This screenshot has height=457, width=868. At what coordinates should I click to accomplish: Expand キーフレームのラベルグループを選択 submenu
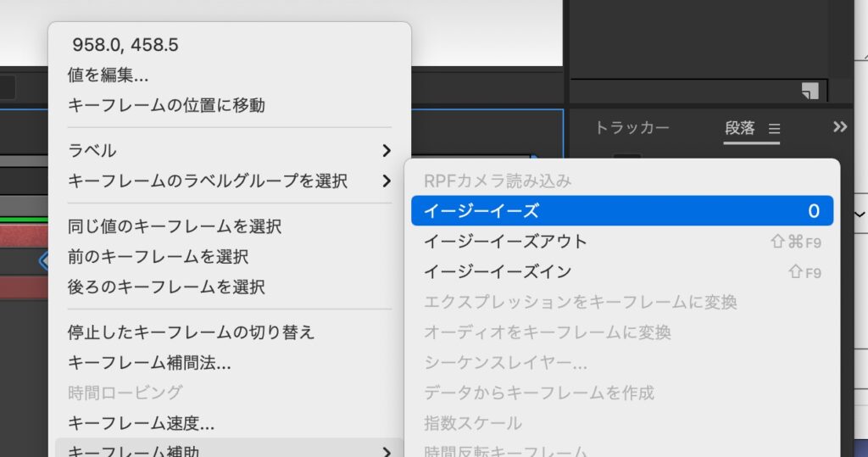coord(229,181)
